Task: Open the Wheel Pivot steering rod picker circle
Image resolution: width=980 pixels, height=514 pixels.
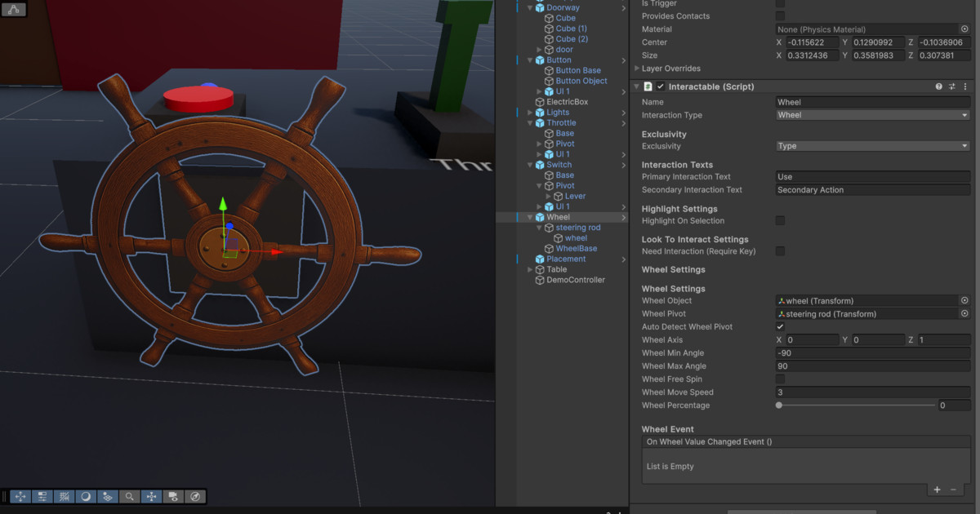Action: click(x=964, y=313)
